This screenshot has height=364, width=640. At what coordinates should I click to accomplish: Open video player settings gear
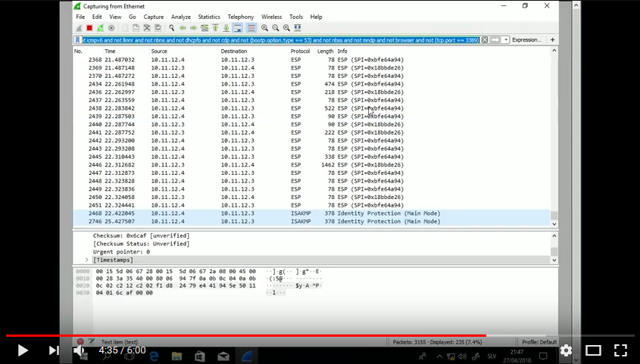(566, 350)
